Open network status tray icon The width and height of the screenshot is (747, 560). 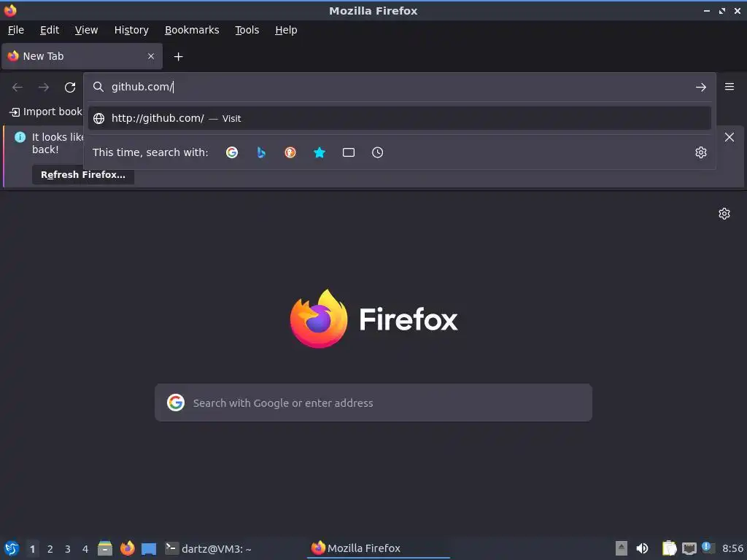[689, 548]
